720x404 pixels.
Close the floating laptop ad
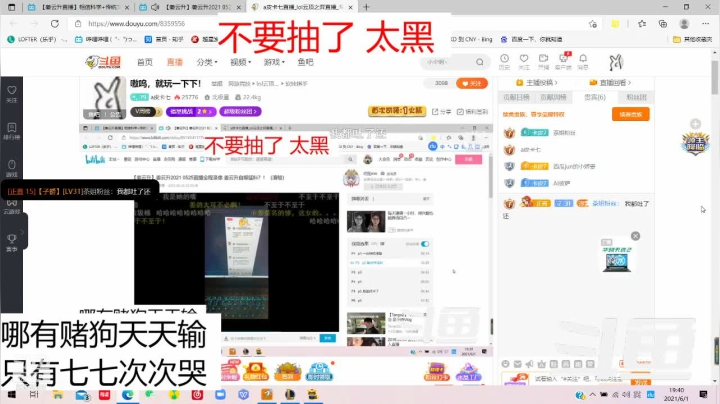(x=635, y=236)
